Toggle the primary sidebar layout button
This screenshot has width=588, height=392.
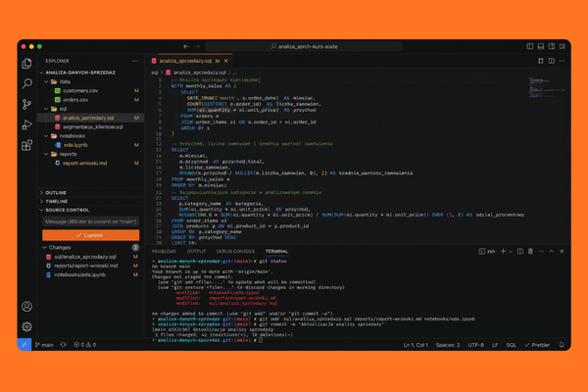pos(530,46)
